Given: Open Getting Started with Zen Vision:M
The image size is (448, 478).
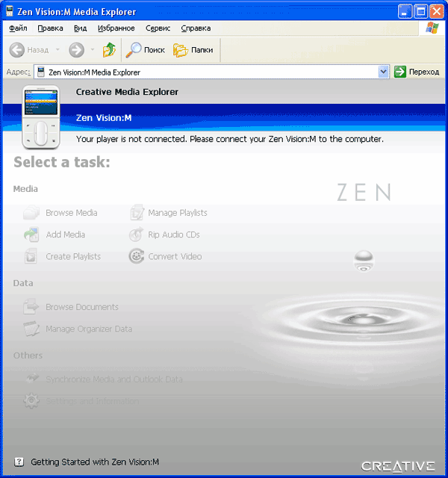Looking at the screenshot, I should (x=95, y=462).
